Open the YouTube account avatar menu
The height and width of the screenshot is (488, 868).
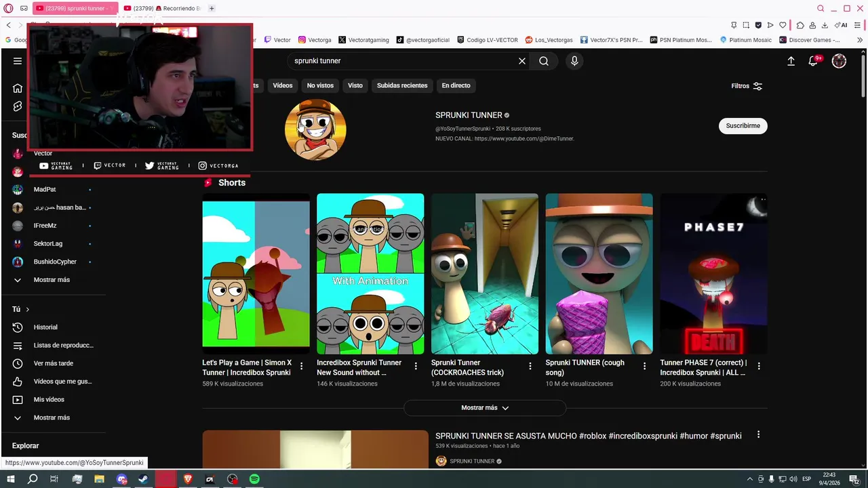(839, 61)
